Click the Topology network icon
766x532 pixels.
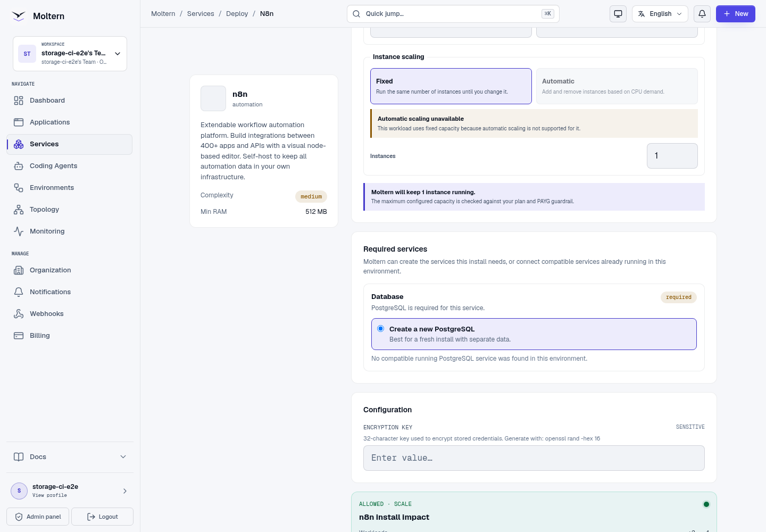point(19,210)
